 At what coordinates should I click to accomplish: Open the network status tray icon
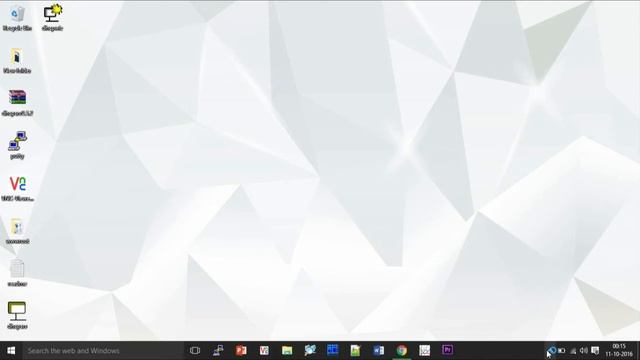(x=573, y=351)
